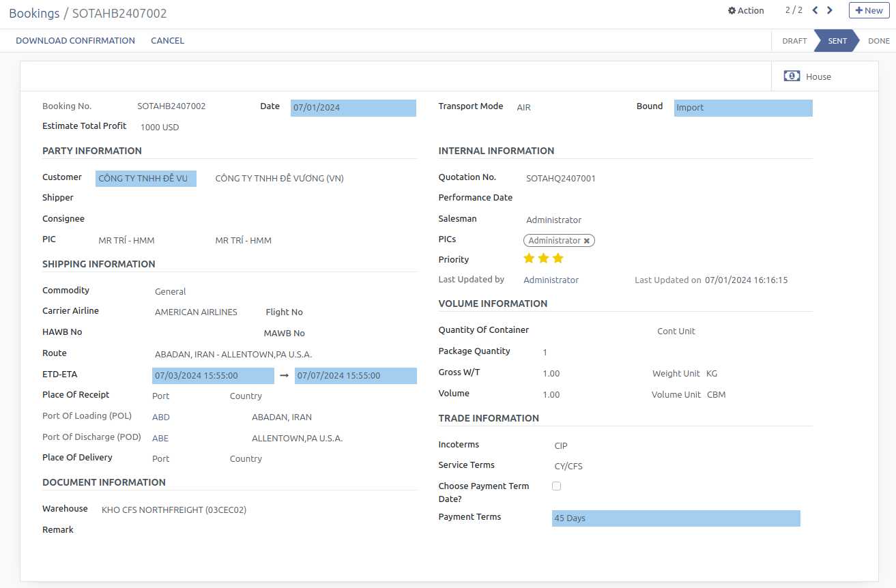Open the Bound Import dropdown
Viewport: 896px width, 588px height.
[742, 108]
